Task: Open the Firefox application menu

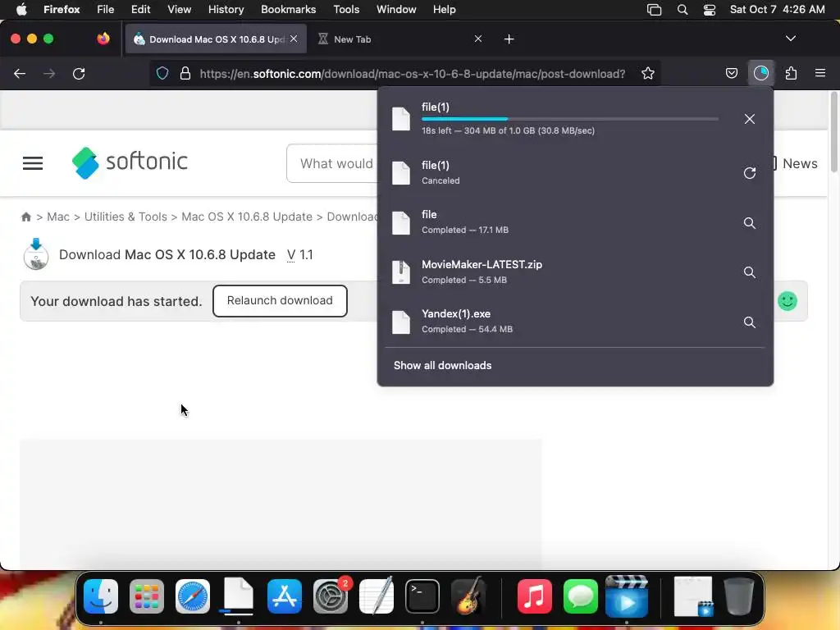Action: (820, 73)
